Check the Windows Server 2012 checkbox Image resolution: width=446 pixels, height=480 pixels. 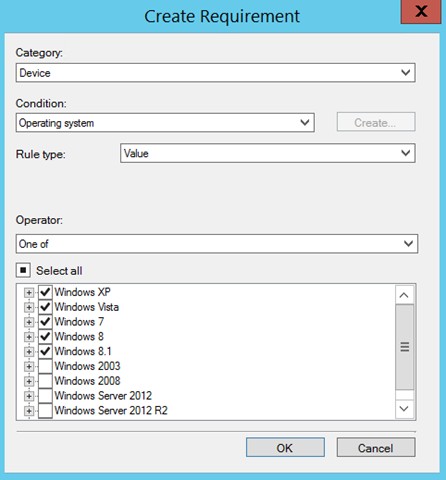tap(45, 396)
